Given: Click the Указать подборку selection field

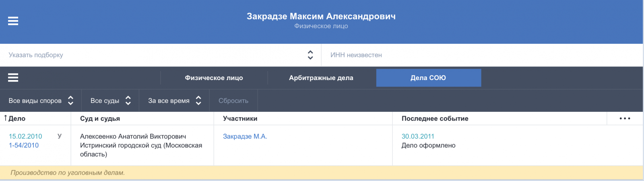Looking at the screenshot, I should (x=161, y=55).
